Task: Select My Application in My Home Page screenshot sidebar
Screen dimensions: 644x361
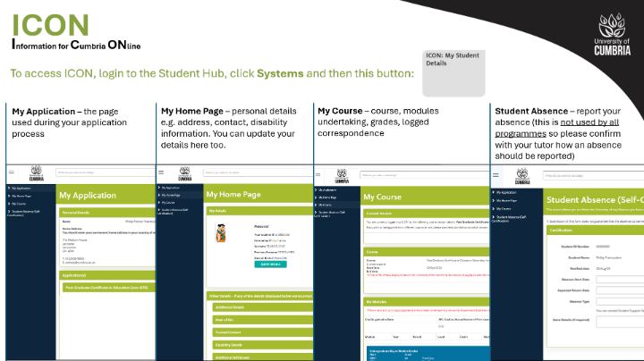Action: (169, 188)
